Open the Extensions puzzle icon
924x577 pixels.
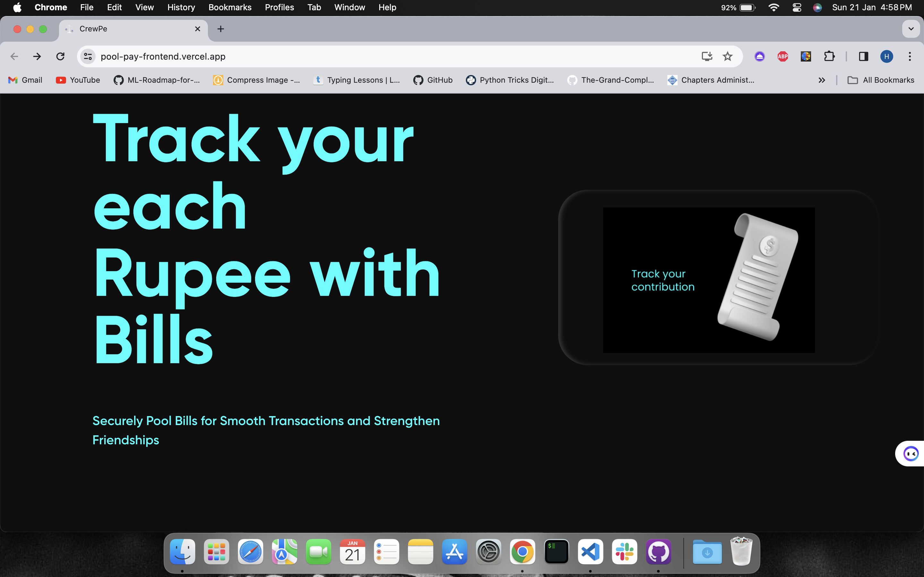tap(829, 56)
